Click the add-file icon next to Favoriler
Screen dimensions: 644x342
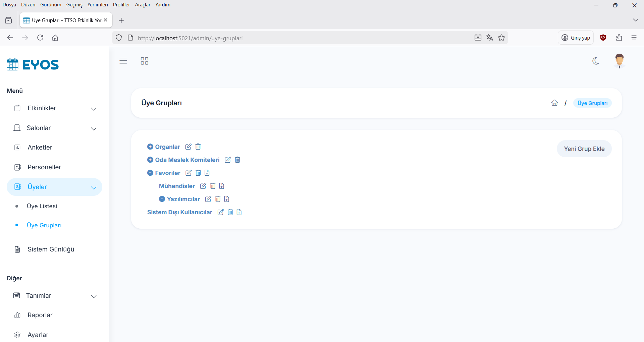pyautogui.click(x=207, y=173)
